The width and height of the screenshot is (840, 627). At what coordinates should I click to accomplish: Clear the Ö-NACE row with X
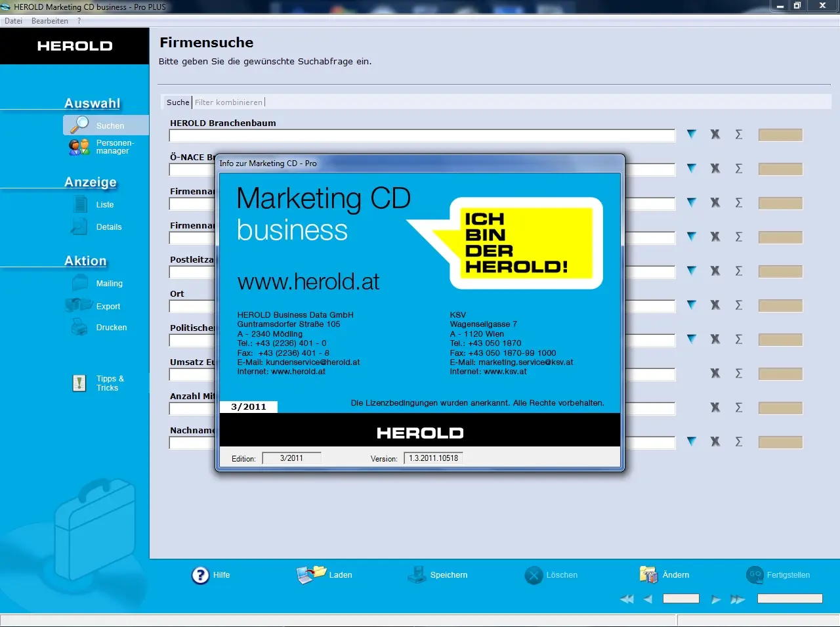click(x=715, y=168)
